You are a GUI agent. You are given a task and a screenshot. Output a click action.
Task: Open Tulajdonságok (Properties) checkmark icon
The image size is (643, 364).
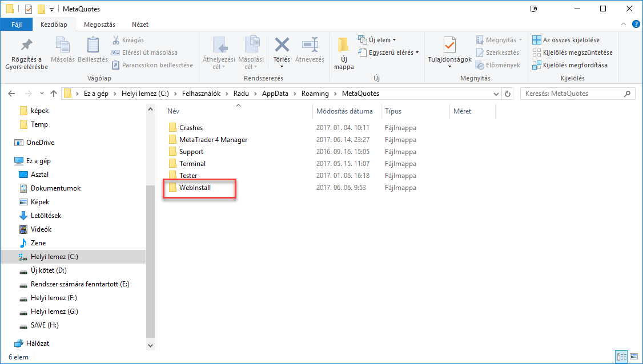(450, 46)
